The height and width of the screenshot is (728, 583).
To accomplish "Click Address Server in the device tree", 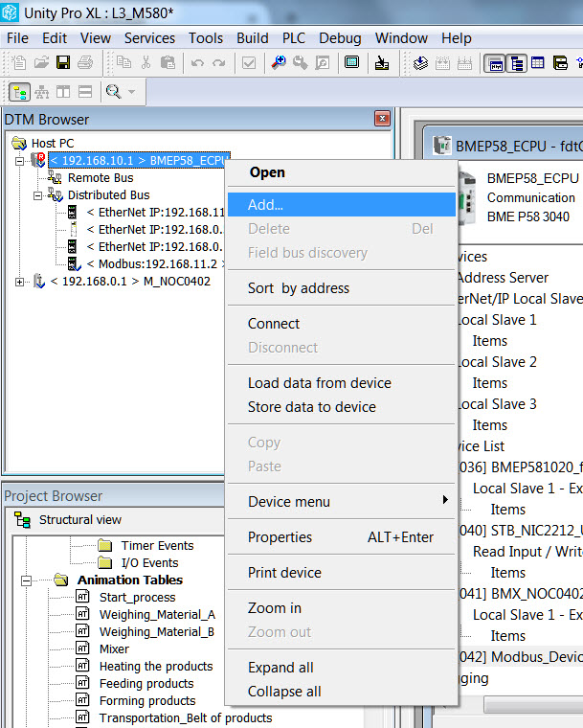I will pos(503,278).
